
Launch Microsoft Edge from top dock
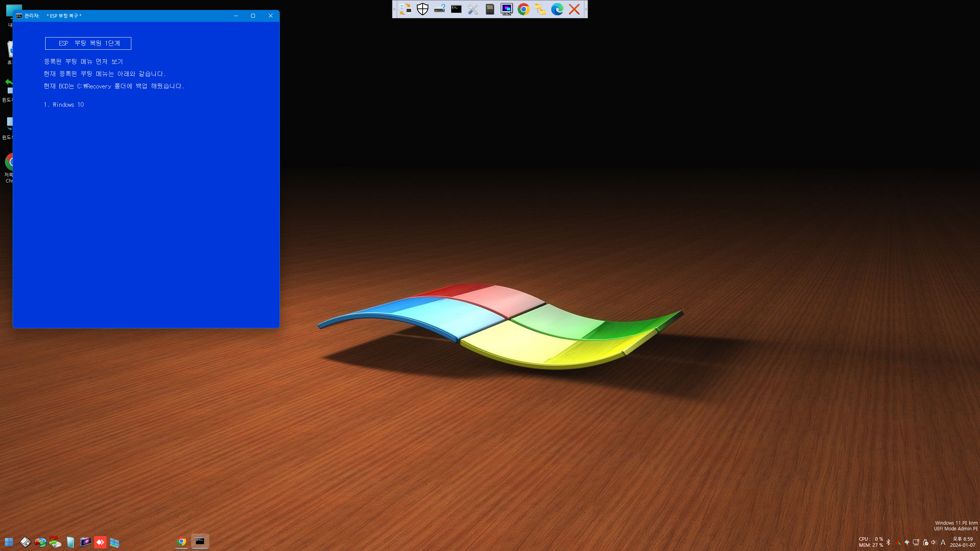pos(557,9)
